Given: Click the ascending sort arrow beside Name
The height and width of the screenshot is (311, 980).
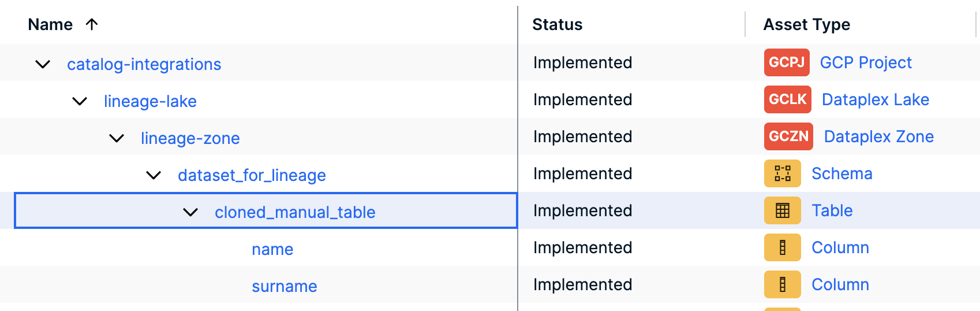Looking at the screenshot, I should click(x=92, y=24).
